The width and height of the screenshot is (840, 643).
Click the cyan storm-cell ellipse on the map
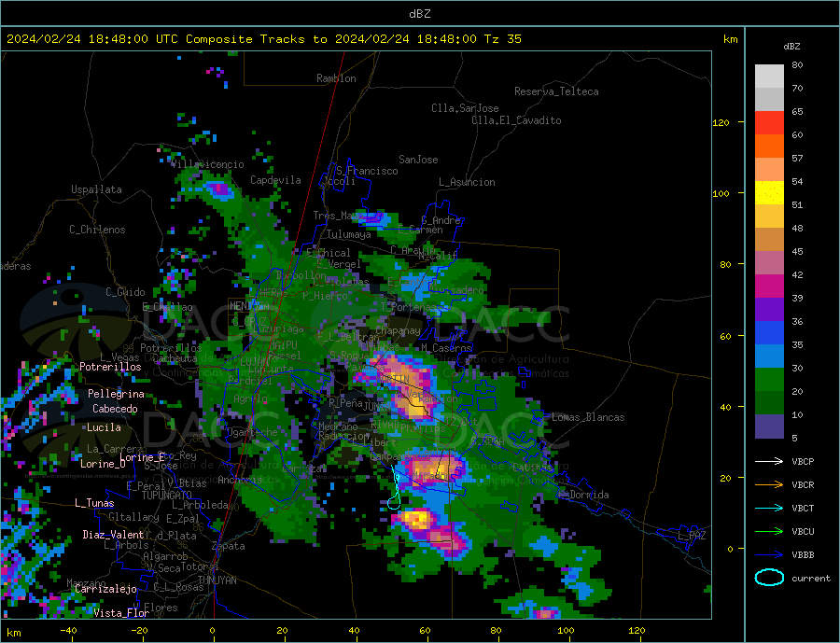(394, 503)
